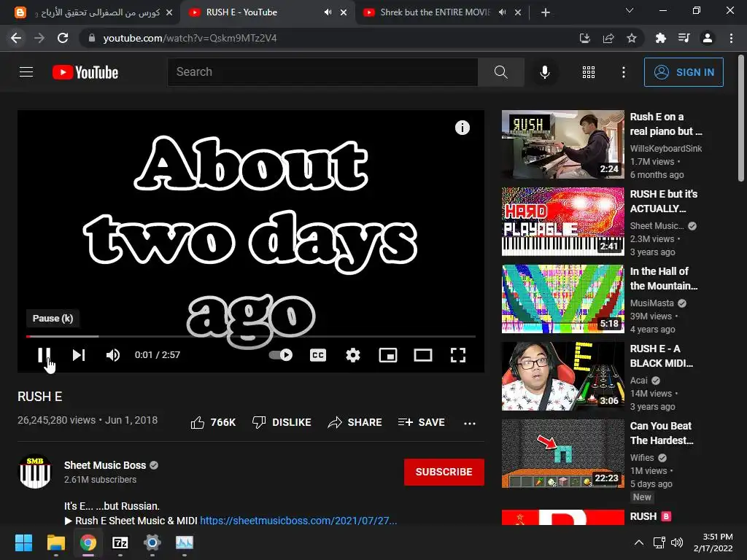
Task: Open RUSH E - A BLACK MIDI title
Action: point(662,356)
